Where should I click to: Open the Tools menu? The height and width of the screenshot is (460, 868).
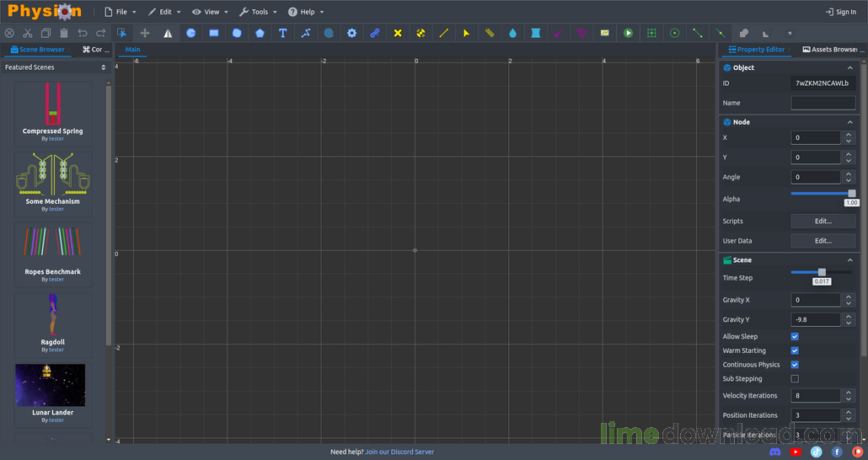point(258,12)
